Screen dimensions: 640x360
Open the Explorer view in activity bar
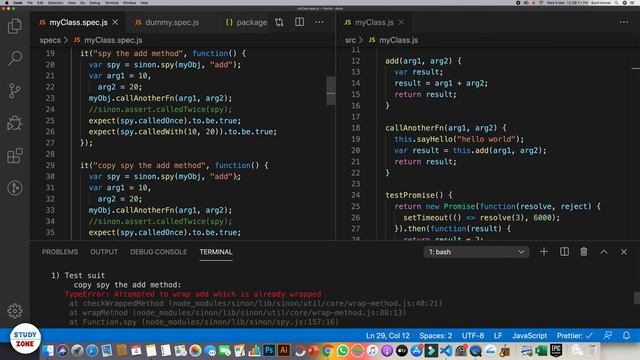15,26
